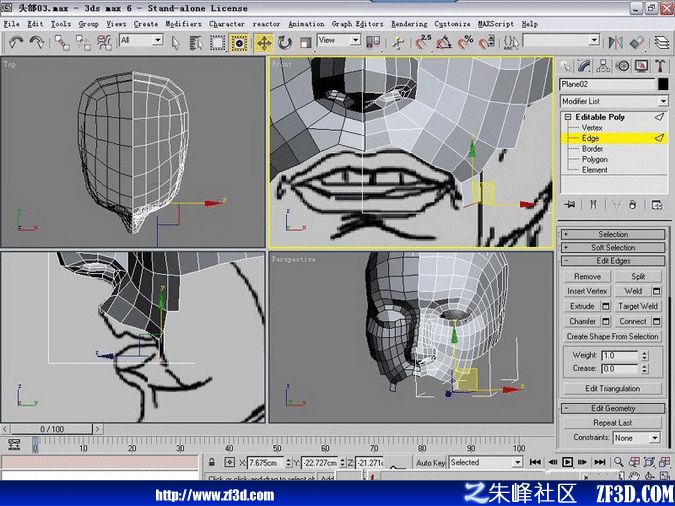The image size is (675, 506).
Task: Open Select by Name list tool
Action: pos(196,43)
